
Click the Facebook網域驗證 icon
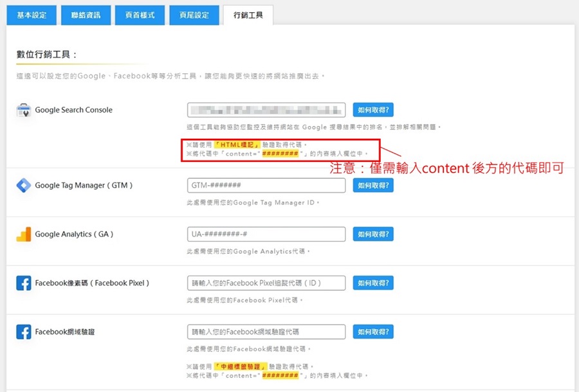click(24, 332)
